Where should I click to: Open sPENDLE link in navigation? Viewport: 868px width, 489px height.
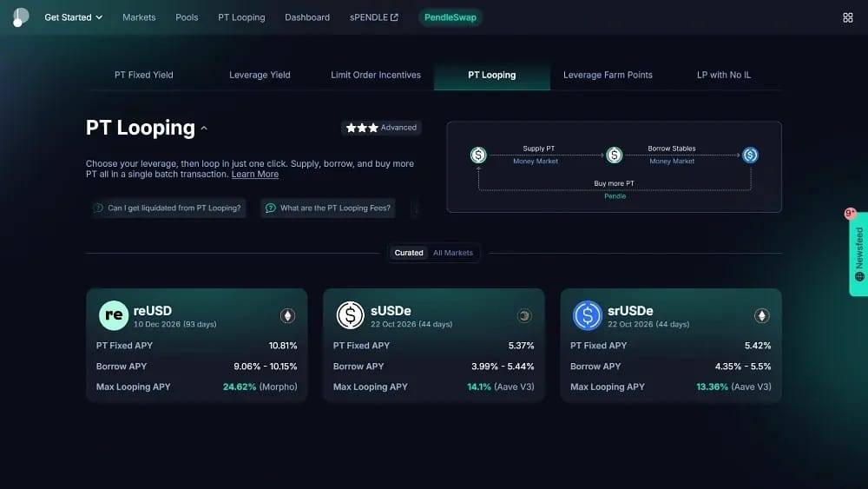tap(373, 17)
